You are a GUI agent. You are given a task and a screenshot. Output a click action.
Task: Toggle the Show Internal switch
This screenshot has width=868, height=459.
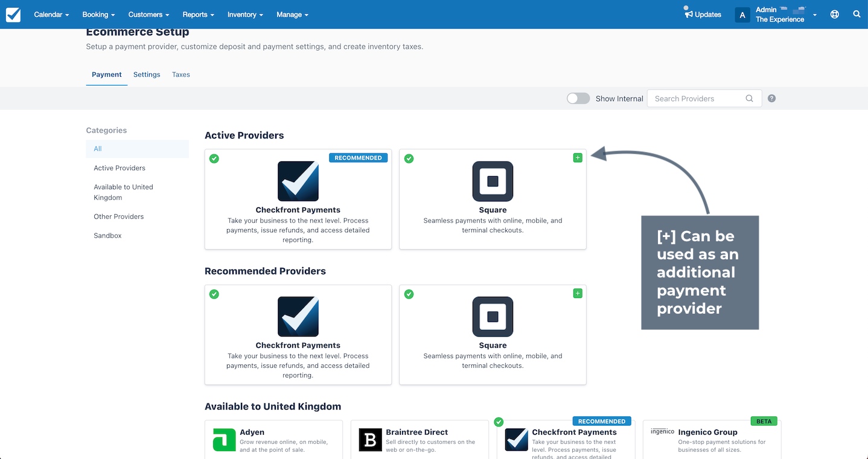(578, 98)
